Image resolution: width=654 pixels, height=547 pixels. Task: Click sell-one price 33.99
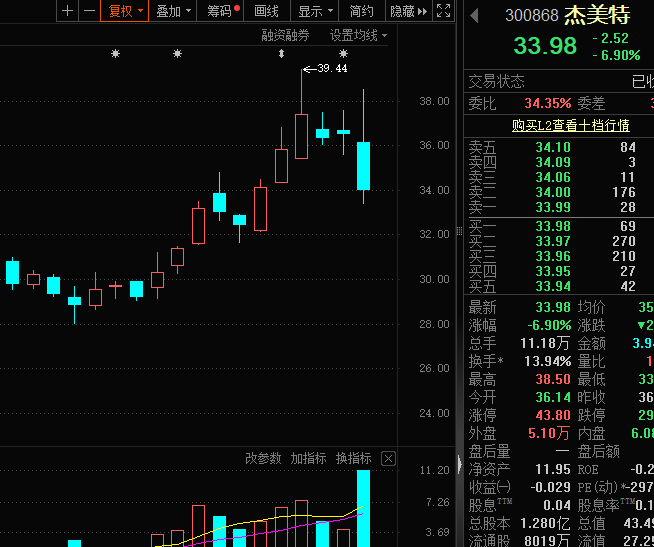[x=553, y=207]
